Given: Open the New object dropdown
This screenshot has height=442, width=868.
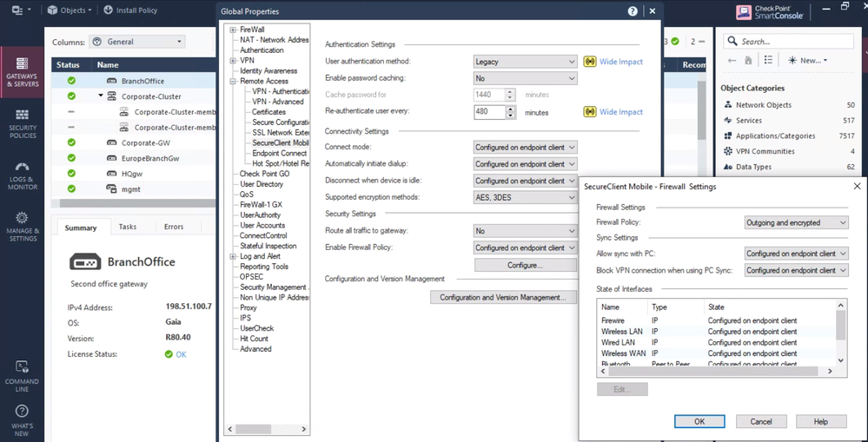Looking at the screenshot, I should click(808, 60).
